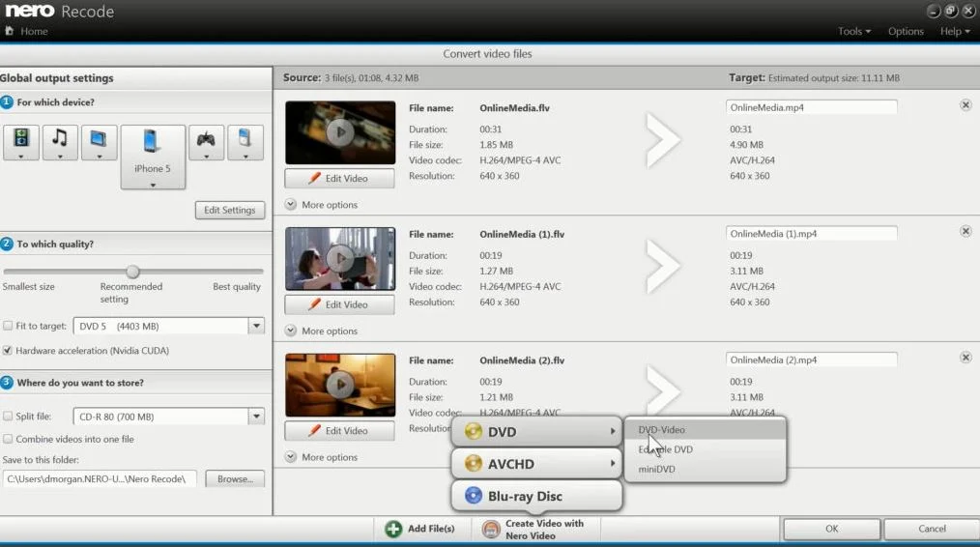Screen dimensions: 980x547
Task: Click the green Add File(s) plus icon
Action: [393, 529]
